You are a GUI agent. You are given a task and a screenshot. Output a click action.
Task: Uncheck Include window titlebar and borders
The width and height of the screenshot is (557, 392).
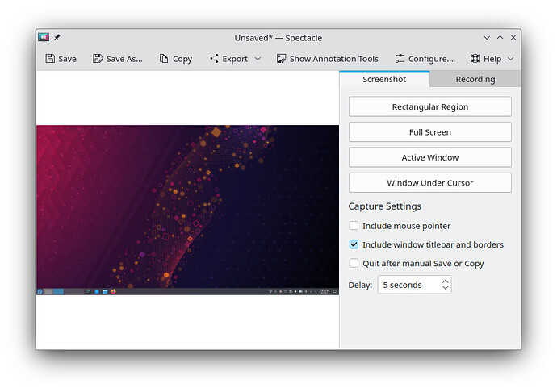tap(354, 244)
